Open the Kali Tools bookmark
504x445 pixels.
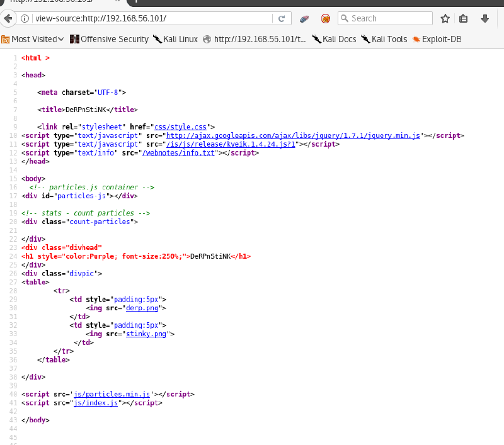pos(384,39)
